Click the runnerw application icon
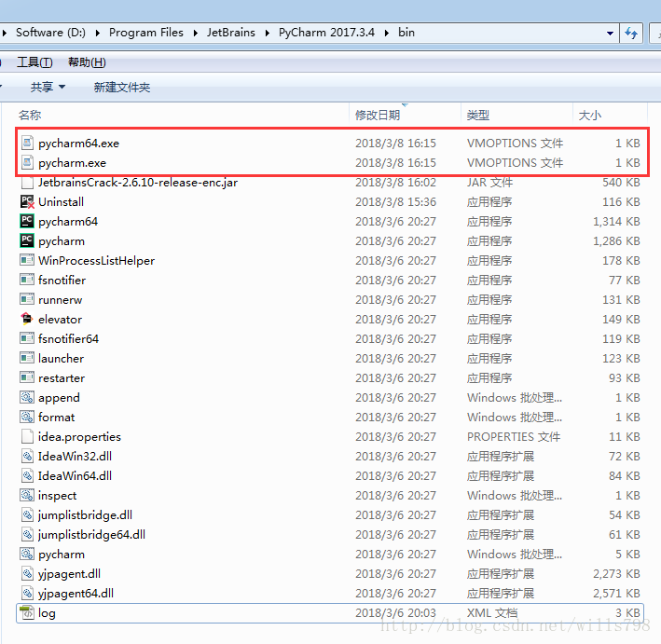The height and width of the screenshot is (644, 661). [27, 299]
